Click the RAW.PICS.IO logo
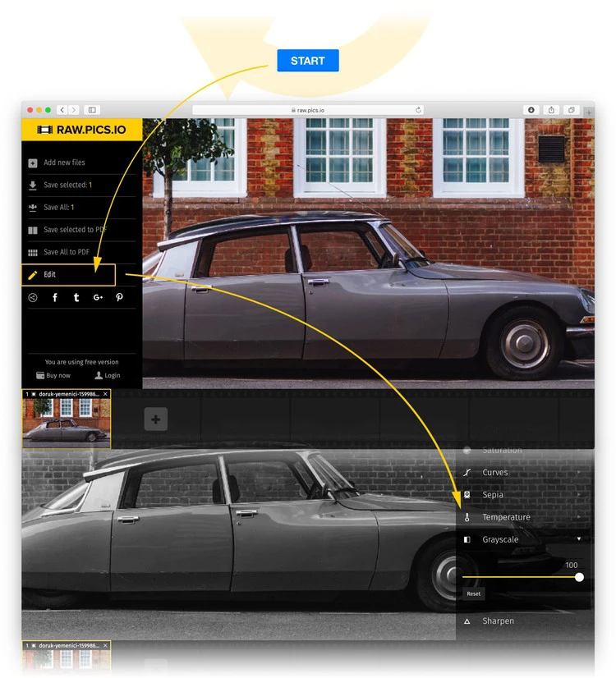The height and width of the screenshot is (678, 616). coord(82,130)
